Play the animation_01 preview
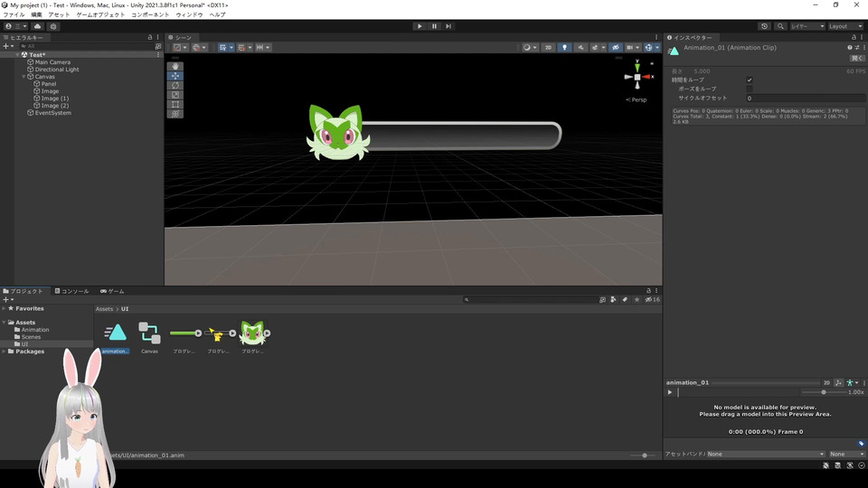 tap(670, 392)
